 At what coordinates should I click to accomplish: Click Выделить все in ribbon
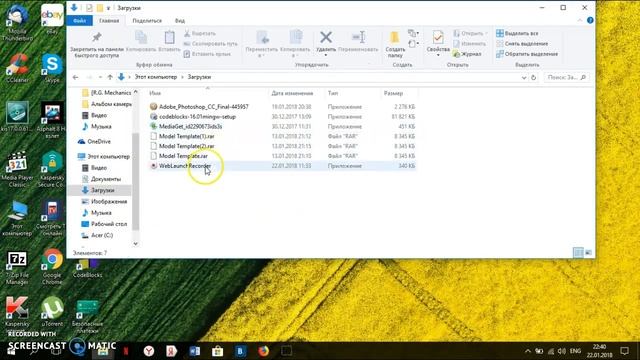pyautogui.click(x=517, y=33)
